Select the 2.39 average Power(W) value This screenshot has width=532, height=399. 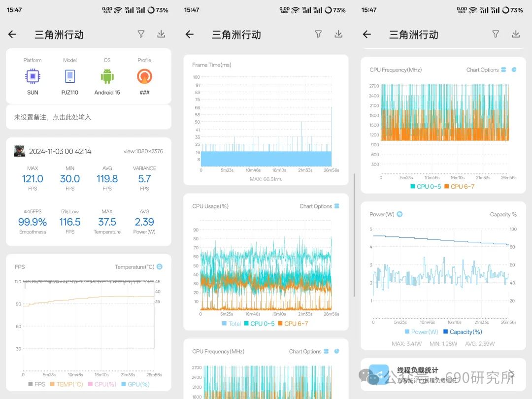click(144, 222)
